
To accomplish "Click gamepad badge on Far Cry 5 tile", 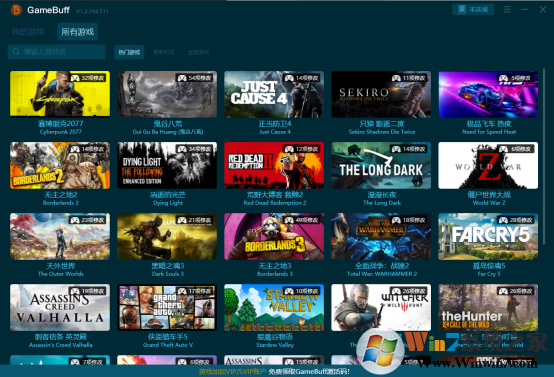I will pyautogui.click(x=503, y=220).
